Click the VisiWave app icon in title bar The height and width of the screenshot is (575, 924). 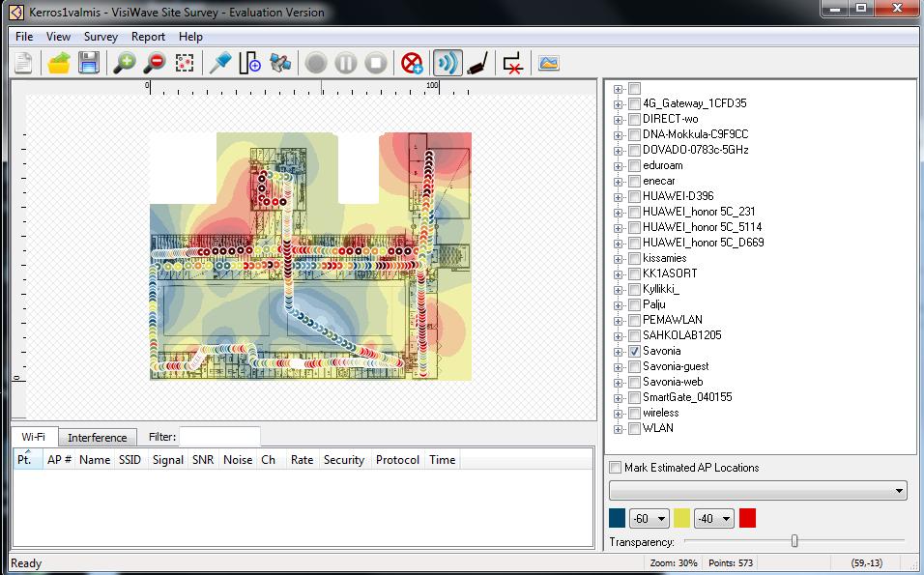coord(16,12)
